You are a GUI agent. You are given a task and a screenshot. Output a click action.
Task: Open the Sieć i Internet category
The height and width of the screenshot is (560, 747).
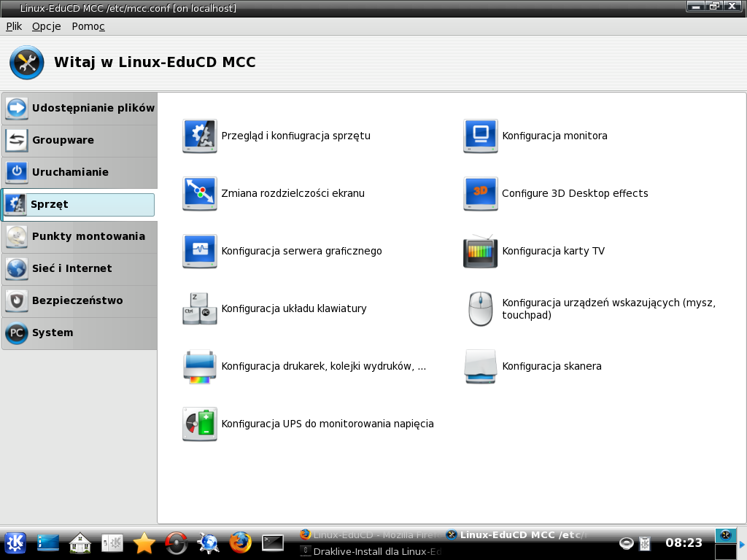click(x=80, y=268)
